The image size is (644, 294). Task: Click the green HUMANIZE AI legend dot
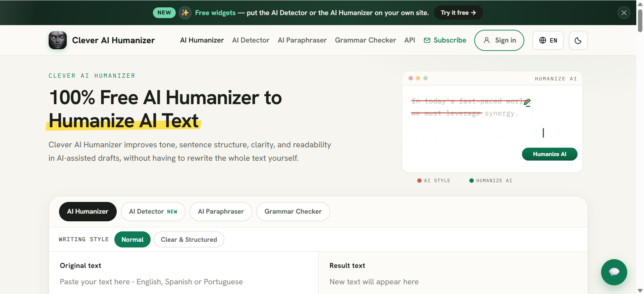click(x=472, y=180)
